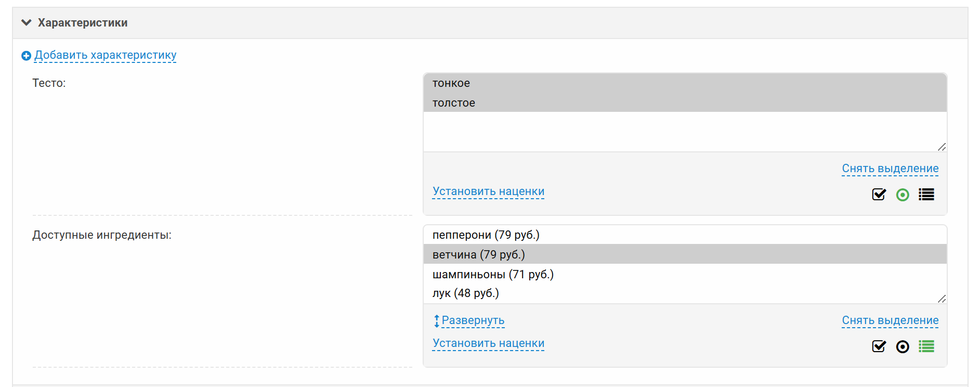The image size is (980, 387).
Task: Choose green list display mode for ingredients
Action: [x=926, y=346]
